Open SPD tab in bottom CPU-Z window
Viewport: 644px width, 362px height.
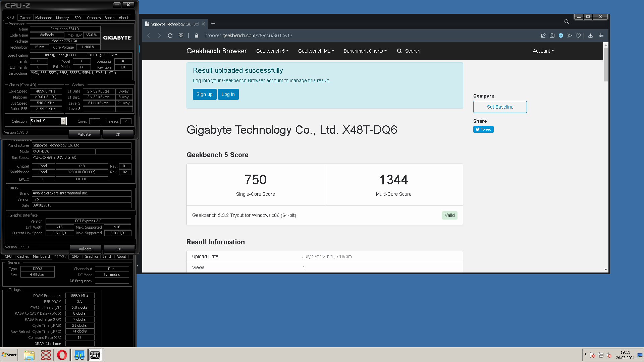(x=75, y=256)
